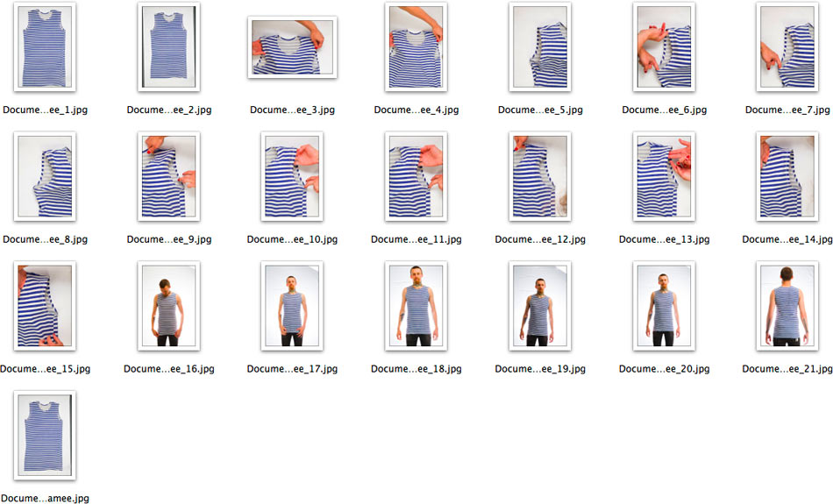The image size is (833, 504).
Task: Select the Docume...ee_9.jpg image
Action: click(168, 176)
